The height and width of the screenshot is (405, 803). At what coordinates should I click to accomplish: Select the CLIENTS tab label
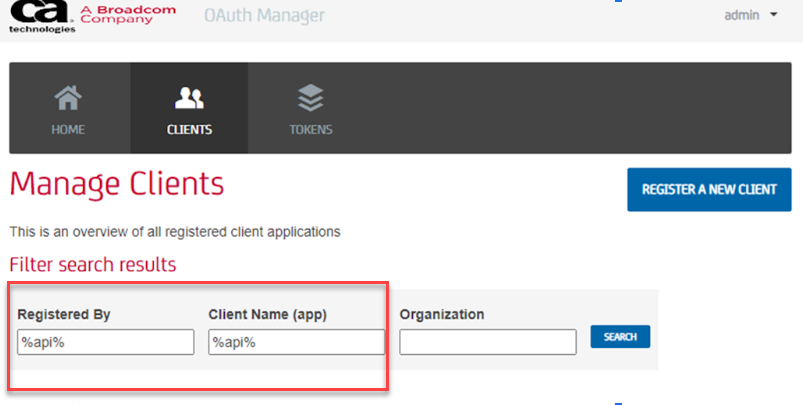[189, 130]
